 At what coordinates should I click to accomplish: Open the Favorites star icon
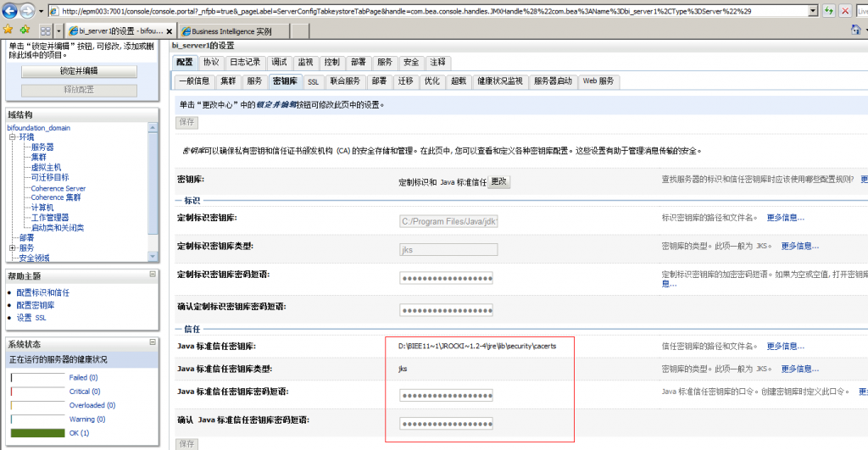8,30
